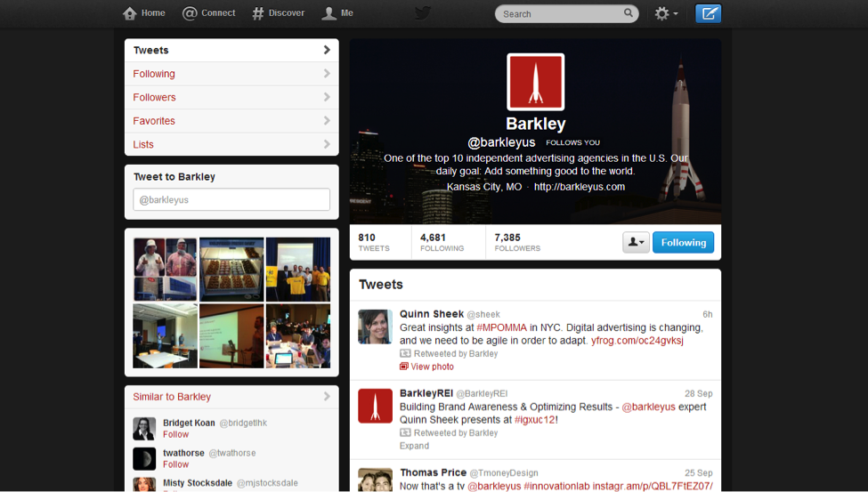Open the donut display photo thumbnail
The image size is (868, 492).
point(231,270)
